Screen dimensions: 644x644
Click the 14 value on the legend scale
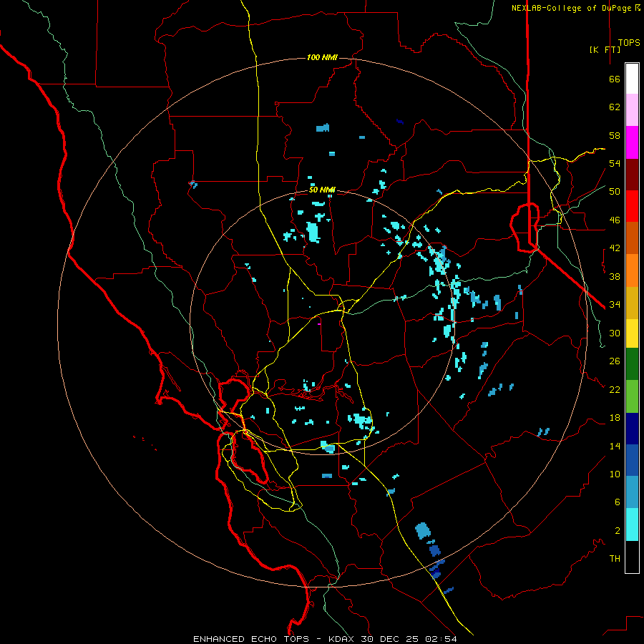[615, 446]
